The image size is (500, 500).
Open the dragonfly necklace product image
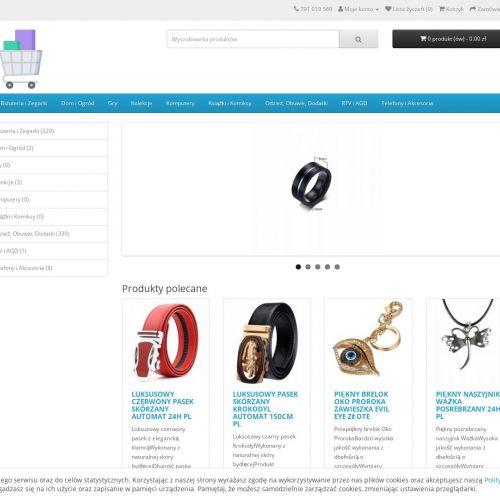tap(467, 335)
